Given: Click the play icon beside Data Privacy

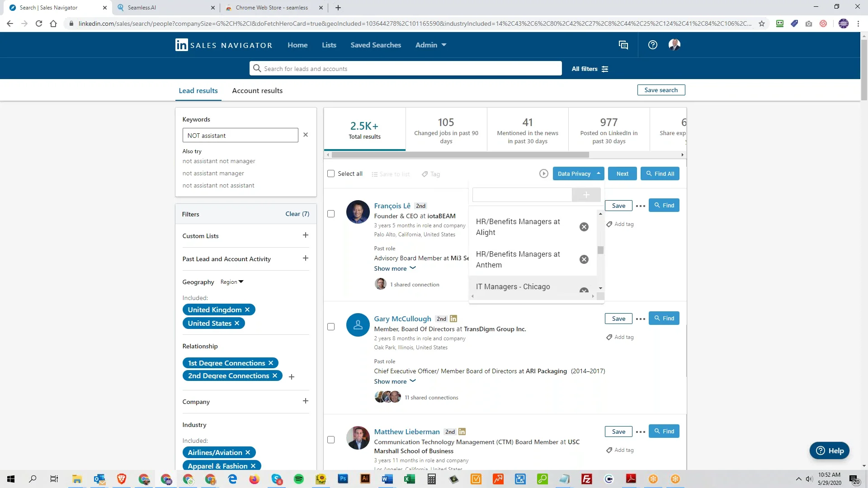Looking at the screenshot, I should coord(544,174).
